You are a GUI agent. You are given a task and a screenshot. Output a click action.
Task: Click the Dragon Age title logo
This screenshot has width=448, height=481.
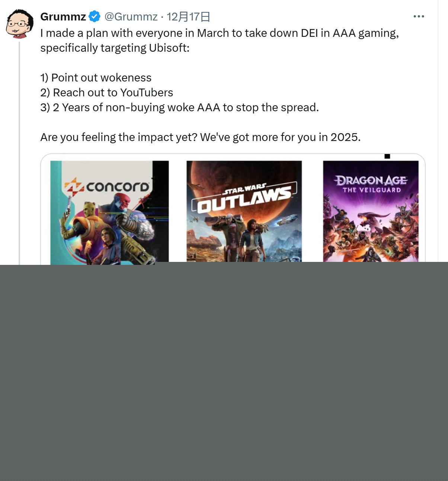click(371, 184)
